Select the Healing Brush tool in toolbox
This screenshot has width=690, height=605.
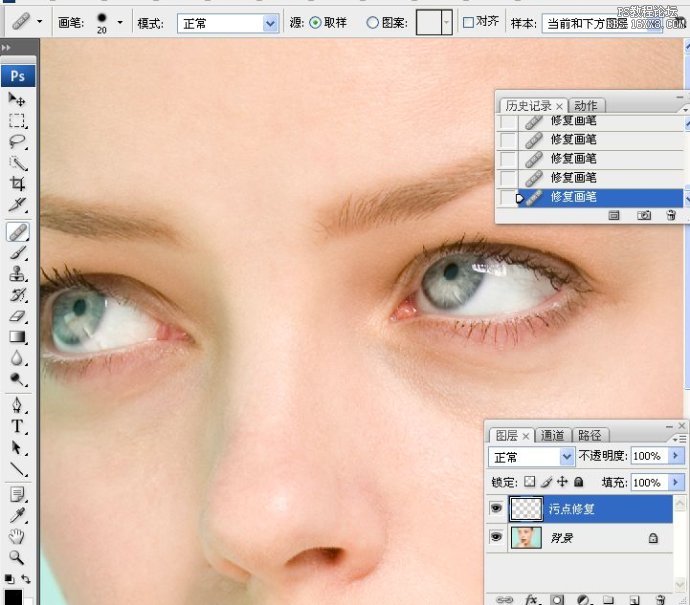tap(18, 232)
